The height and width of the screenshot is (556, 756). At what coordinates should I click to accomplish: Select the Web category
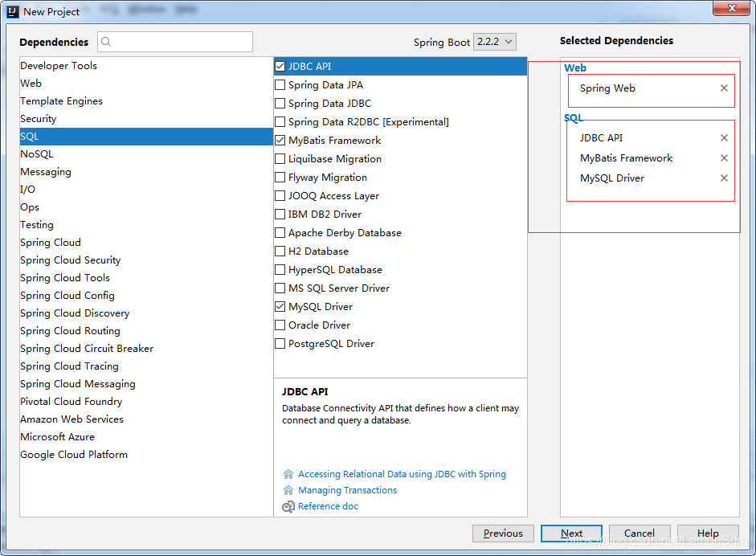coord(146,84)
